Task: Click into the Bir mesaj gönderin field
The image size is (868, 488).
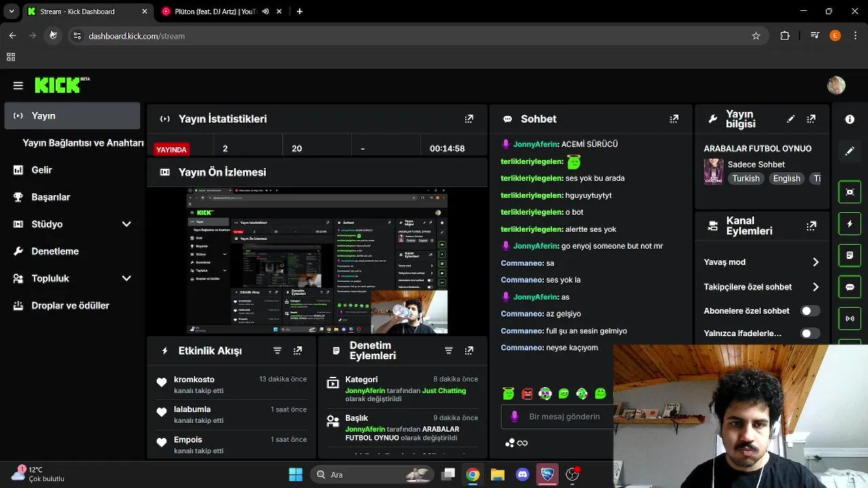Action: [564, 417]
